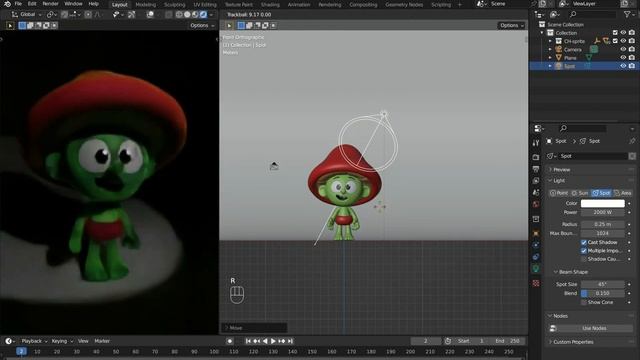Toggle viewport overlays in left header
Viewport: 640px width, 360px height.
pos(151,14)
